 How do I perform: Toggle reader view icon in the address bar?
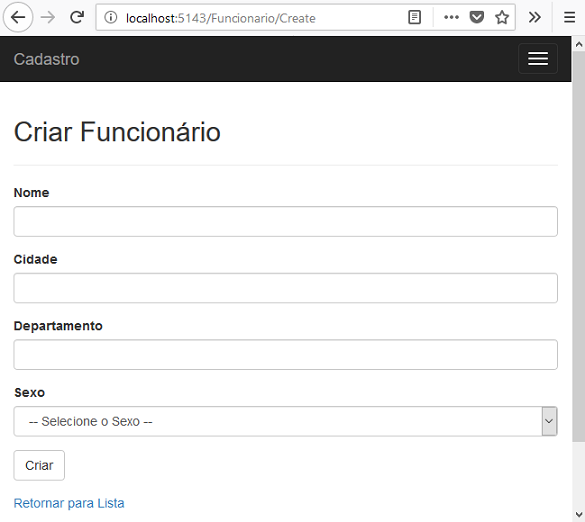click(414, 17)
